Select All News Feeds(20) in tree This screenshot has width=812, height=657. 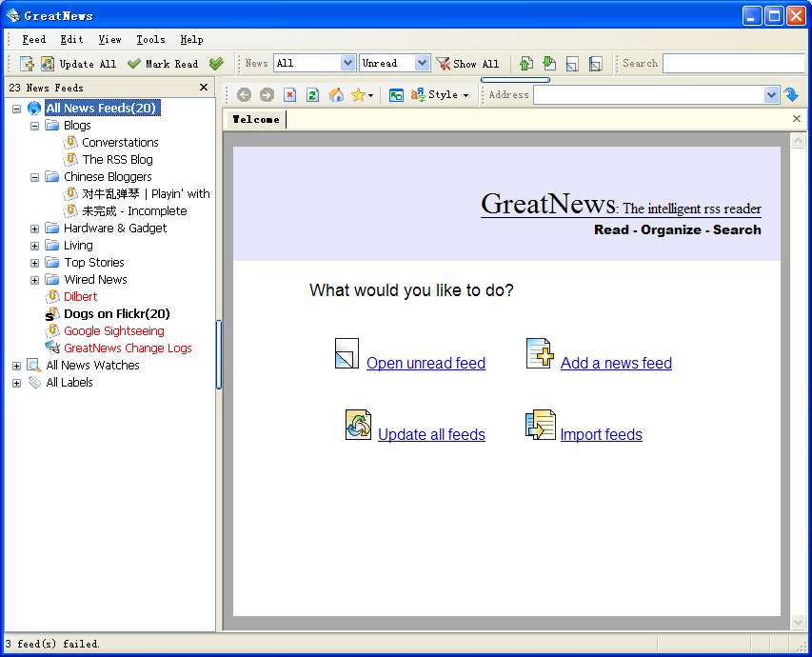(x=102, y=108)
